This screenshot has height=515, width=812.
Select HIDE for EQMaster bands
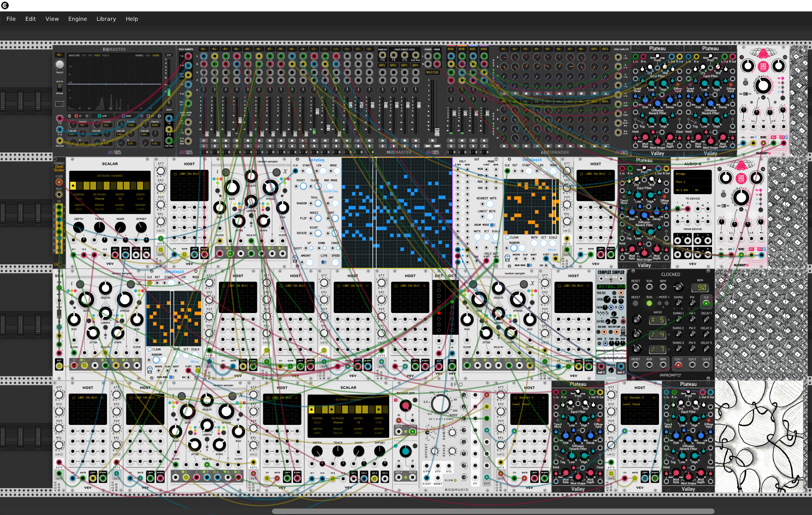[x=149, y=55]
